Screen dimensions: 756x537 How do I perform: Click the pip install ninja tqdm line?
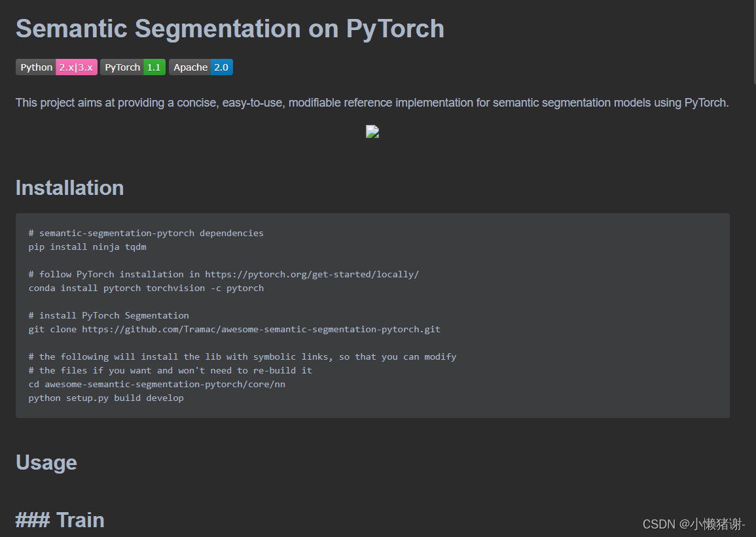point(87,247)
